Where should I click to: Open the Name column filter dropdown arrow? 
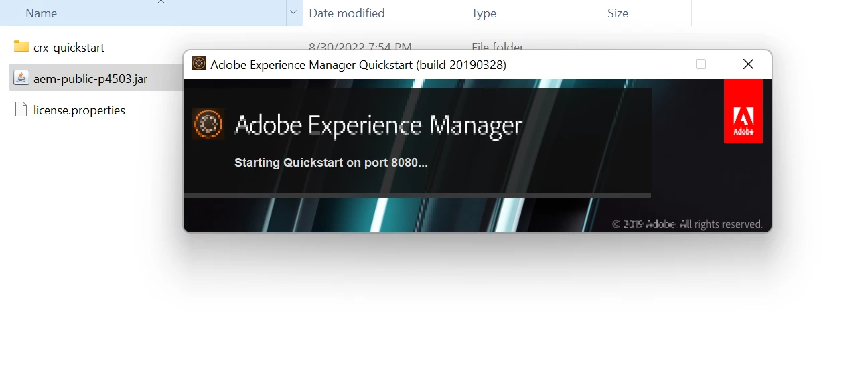[x=293, y=13]
